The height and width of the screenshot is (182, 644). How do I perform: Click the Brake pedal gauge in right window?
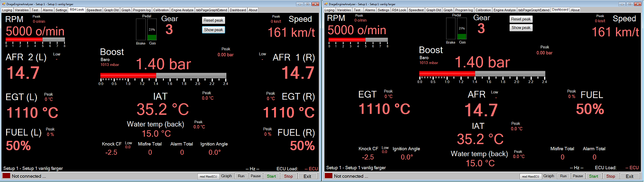pyautogui.click(x=450, y=29)
